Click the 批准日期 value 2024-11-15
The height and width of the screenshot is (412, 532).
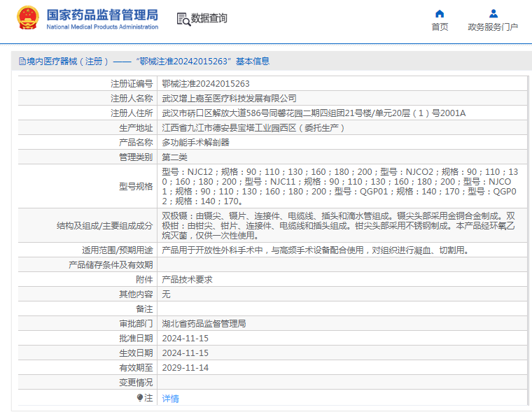185,339
